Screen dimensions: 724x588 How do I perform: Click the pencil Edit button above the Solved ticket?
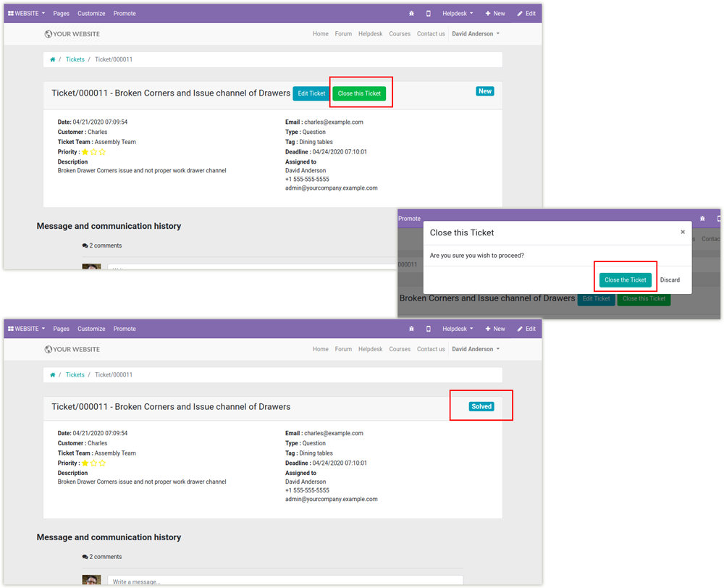pos(526,329)
